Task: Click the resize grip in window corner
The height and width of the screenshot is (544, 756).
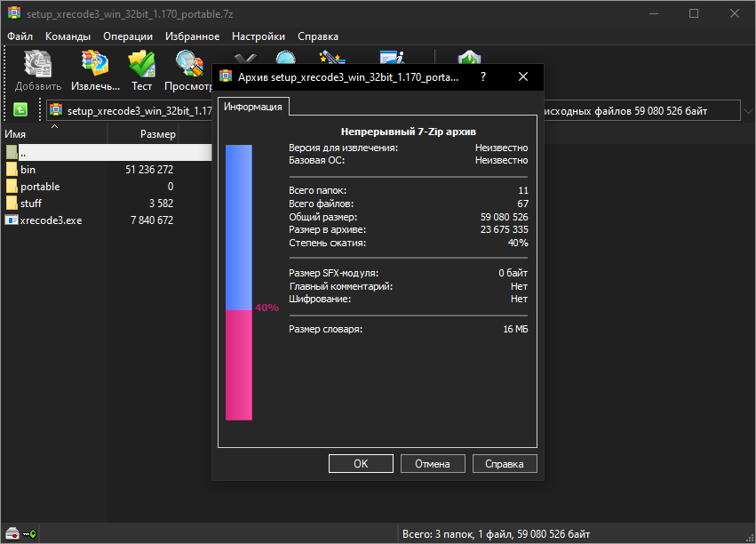Action: click(x=749, y=537)
